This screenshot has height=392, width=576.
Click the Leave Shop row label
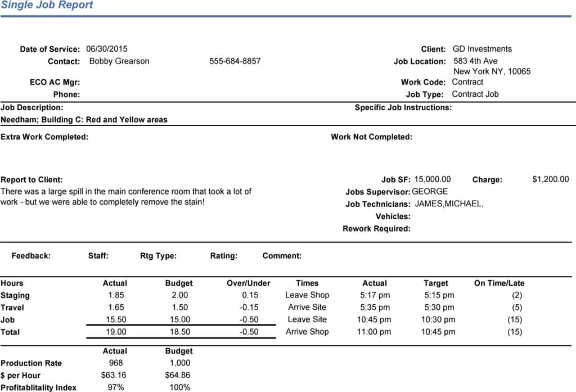click(307, 295)
